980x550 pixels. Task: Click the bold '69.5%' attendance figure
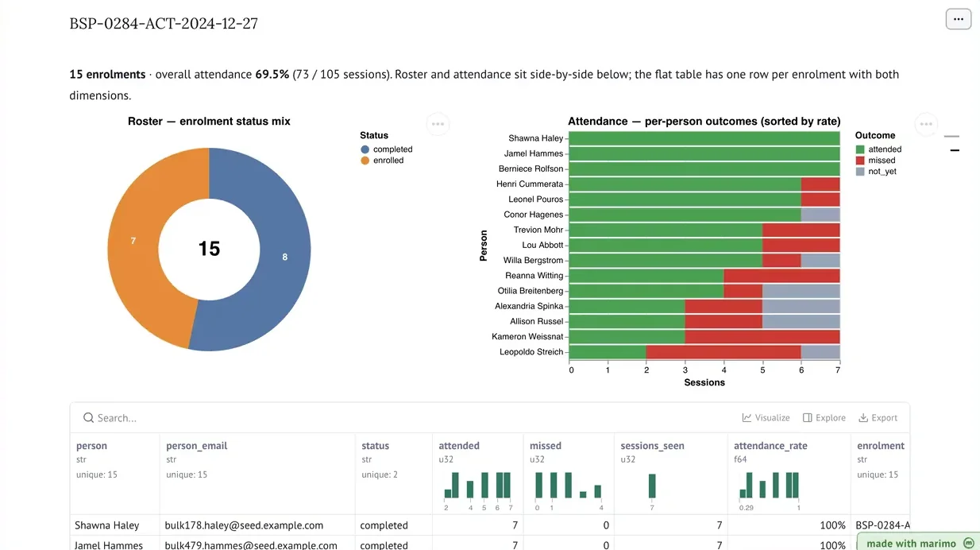272,75
